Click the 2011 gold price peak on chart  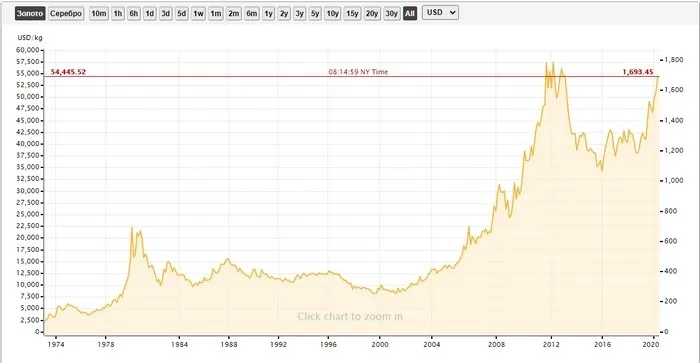point(546,63)
